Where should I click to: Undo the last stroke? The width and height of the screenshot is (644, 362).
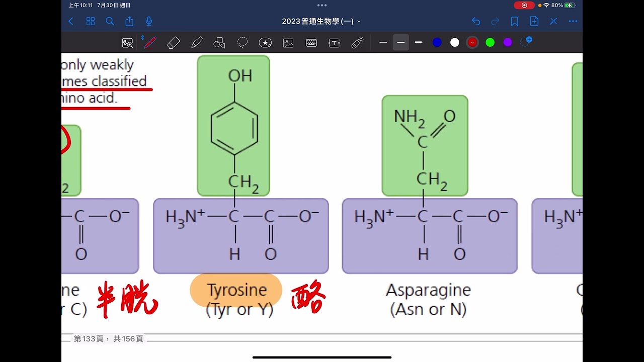(x=476, y=21)
